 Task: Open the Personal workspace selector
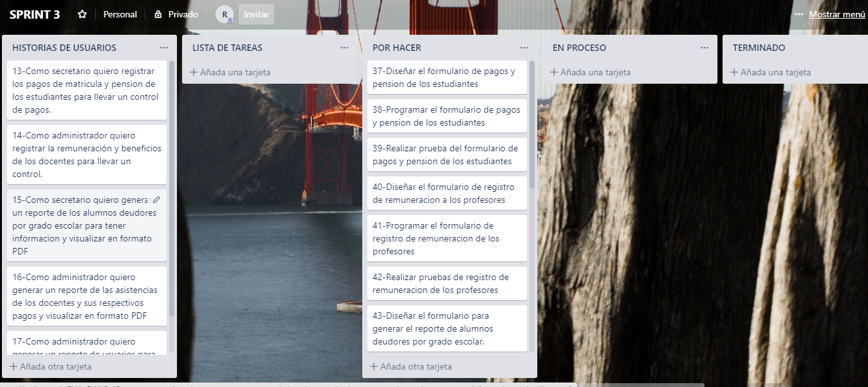120,14
